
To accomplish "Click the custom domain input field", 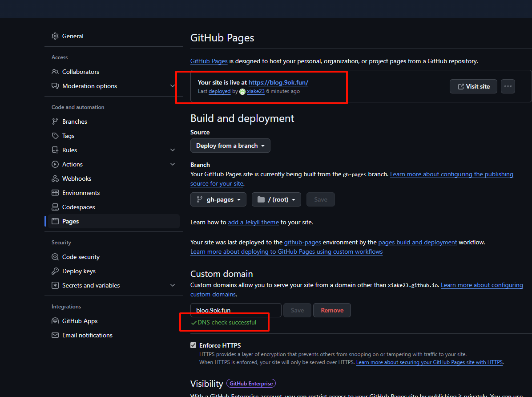I will (x=236, y=310).
